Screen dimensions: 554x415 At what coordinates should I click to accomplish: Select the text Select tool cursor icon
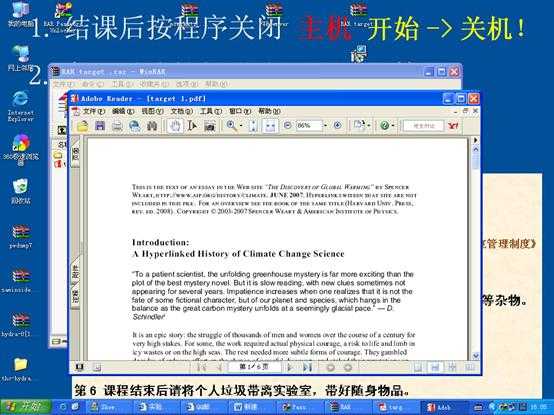[x=193, y=126]
